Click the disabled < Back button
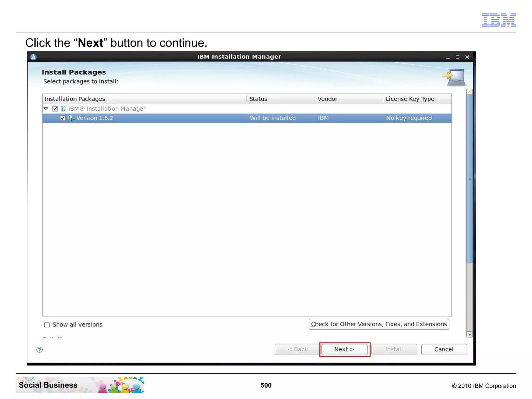This screenshot has height=399, width=532. (x=297, y=349)
